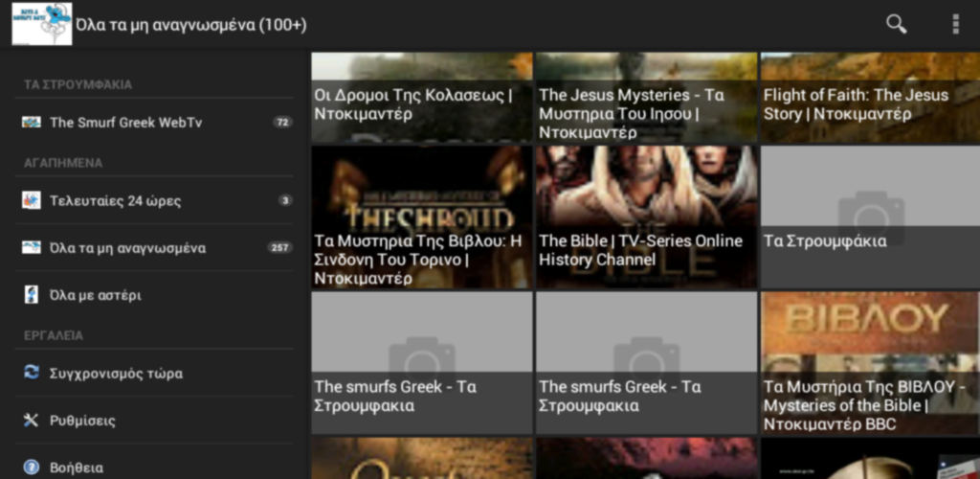Click The Smurf Greek WebTv feed icon
This screenshot has width=980, height=479.
click(32, 122)
